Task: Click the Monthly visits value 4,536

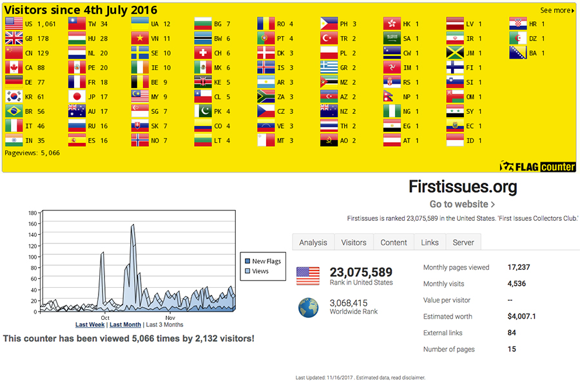Action: pyautogui.click(x=516, y=283)
